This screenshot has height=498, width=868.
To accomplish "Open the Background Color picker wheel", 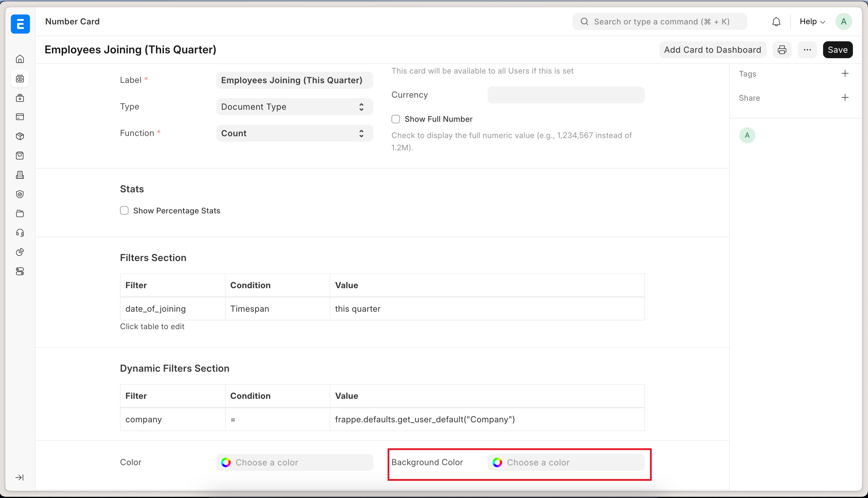I will coord(497,462).
